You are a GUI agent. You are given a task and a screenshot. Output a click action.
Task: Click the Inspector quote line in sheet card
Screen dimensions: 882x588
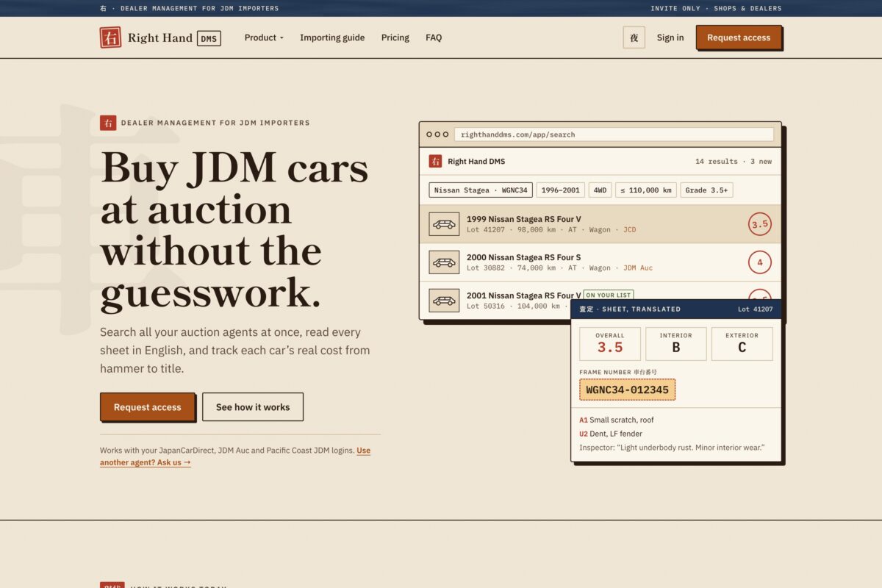point(673,448)
